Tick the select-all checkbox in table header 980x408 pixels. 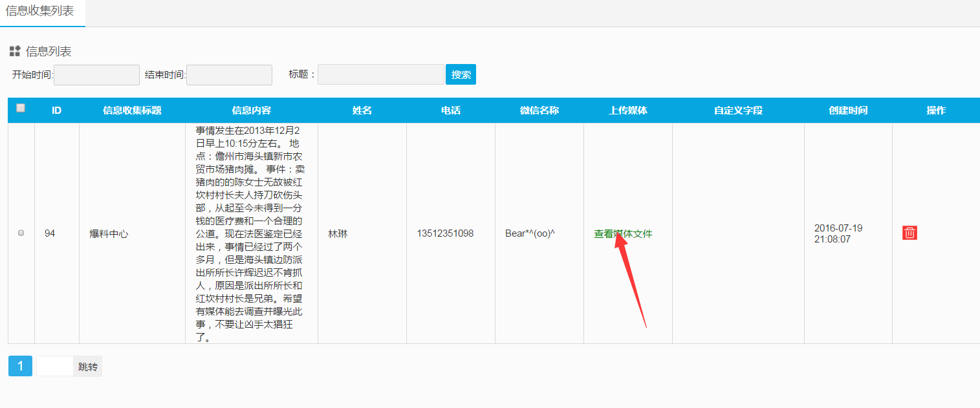(x=21, y=109)
